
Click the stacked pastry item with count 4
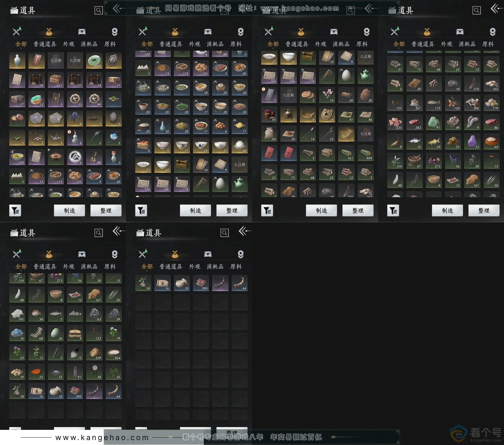click(143, 146)
